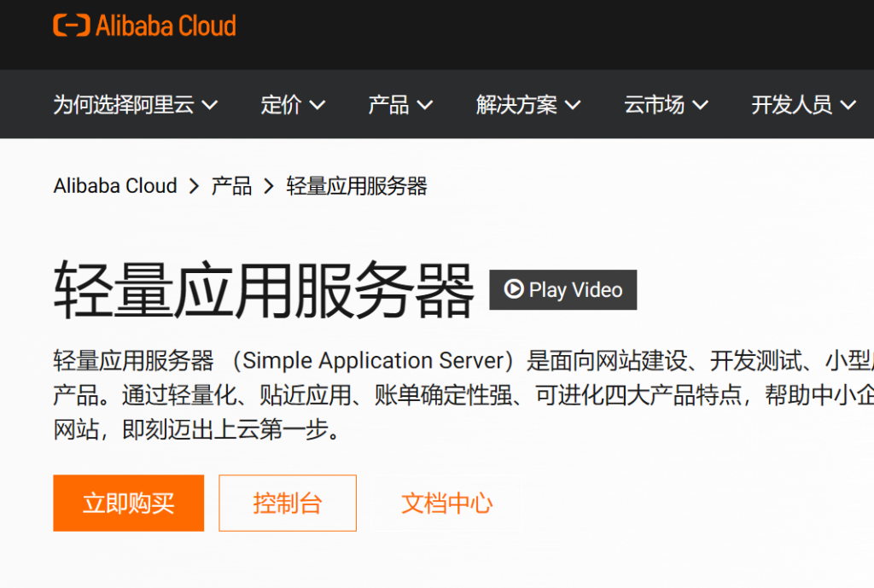Open the 控制台 console button
The width and height of the screenshot is (874, 588).
(x=288, y=503)
